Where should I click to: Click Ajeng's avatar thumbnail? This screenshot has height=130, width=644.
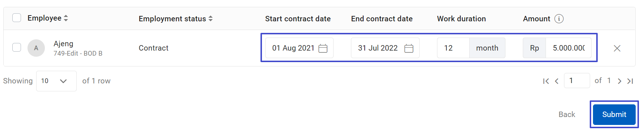click(36, 48)
